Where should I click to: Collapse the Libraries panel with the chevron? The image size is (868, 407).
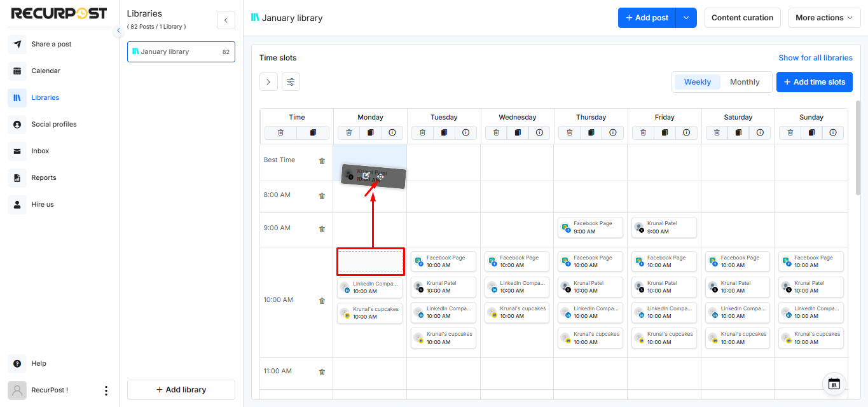226,20
